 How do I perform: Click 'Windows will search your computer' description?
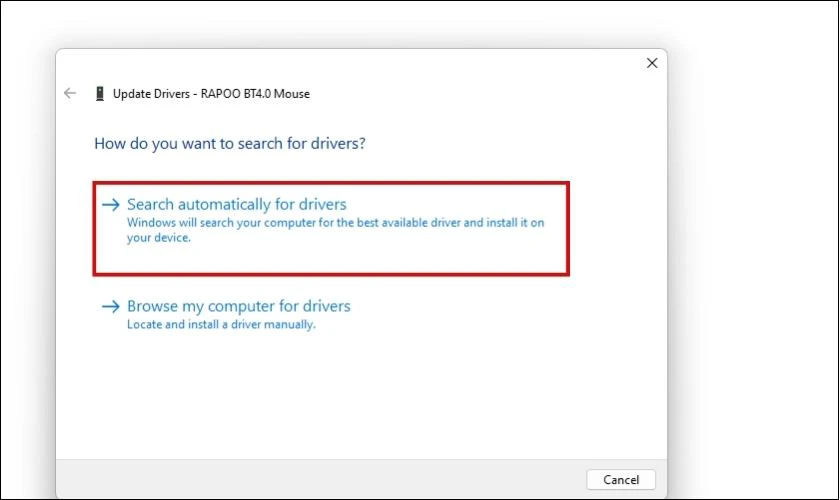click(x=335, y=230)
